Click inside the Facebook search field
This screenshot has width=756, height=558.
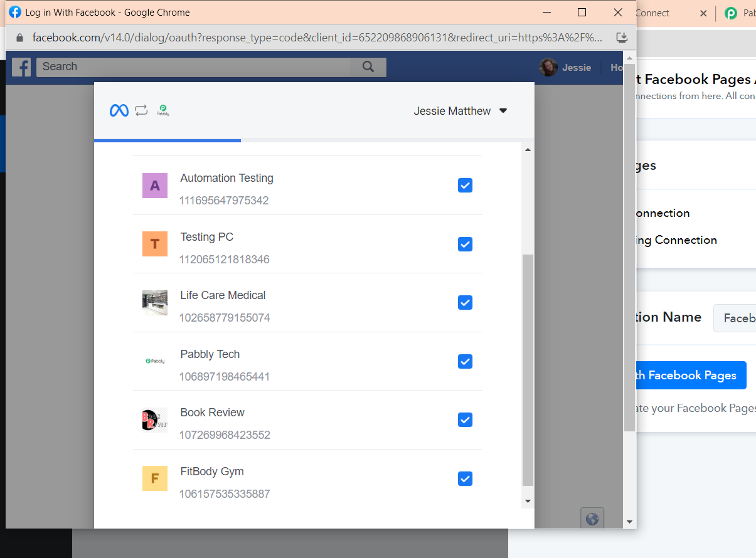click(194, 67)
